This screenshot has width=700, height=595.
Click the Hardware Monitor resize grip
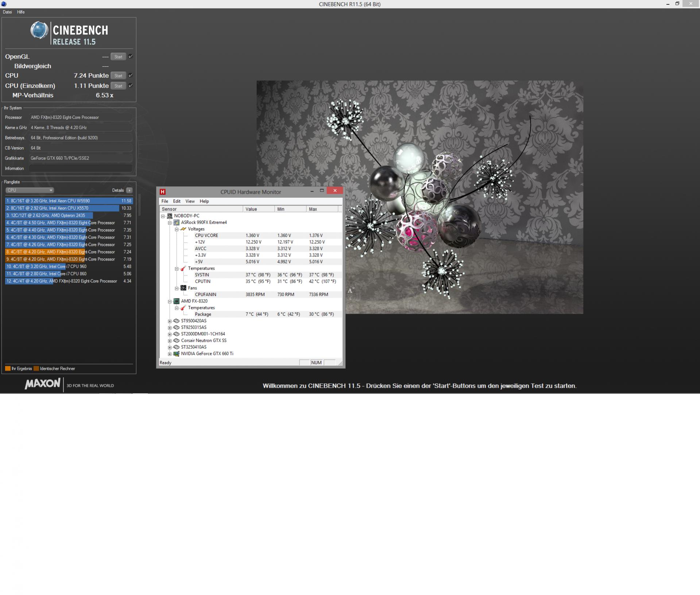pos(340,363)
